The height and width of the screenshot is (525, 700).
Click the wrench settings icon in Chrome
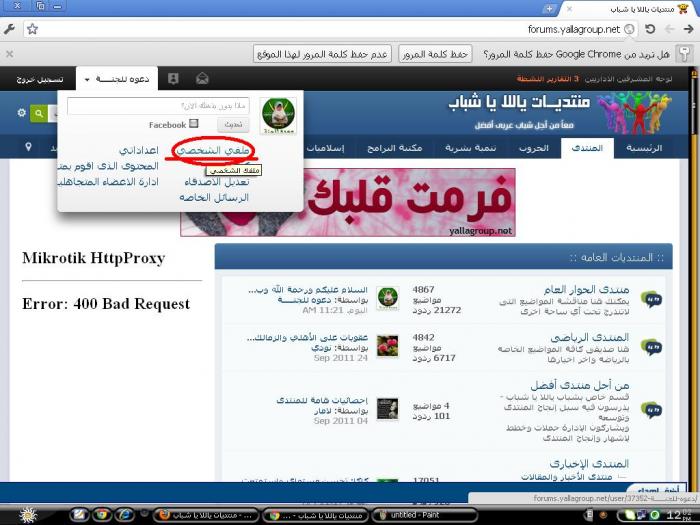click(x=10, y=29)
